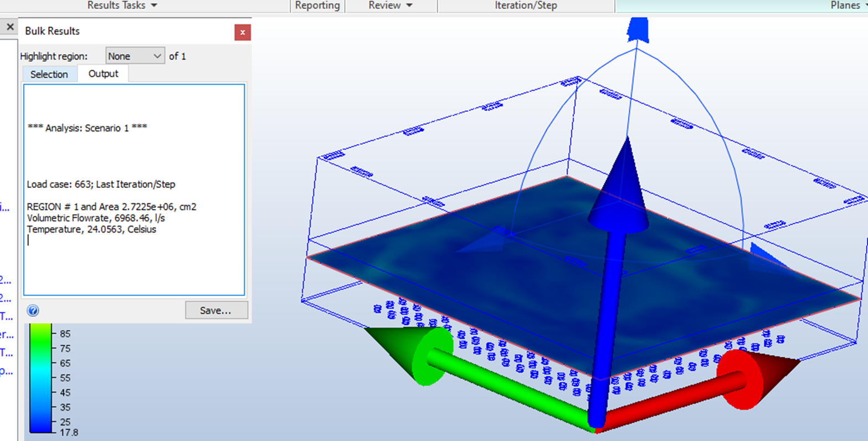This screenshot has width=868, height=441.
Task: Open the Highlight region dropdown showing None
Action: click(135, 55)
